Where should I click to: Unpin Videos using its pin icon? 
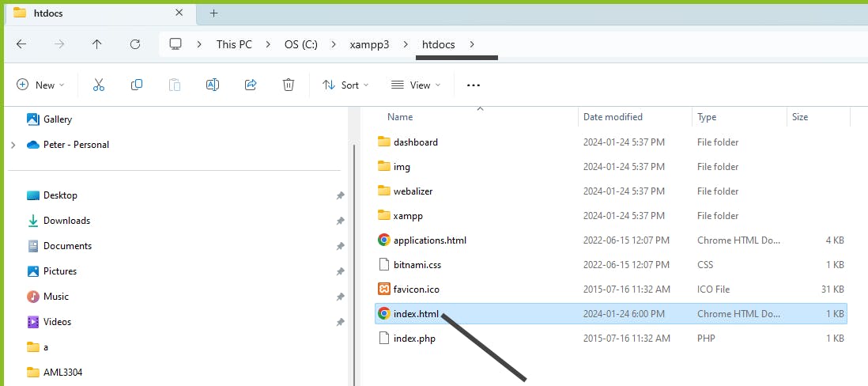tap(341, 322)
